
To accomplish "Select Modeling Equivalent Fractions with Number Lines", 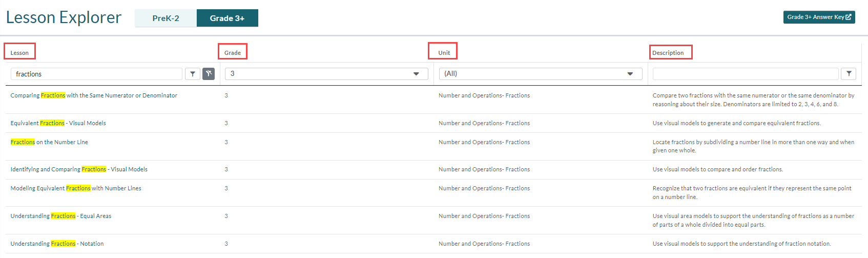I will pos(76,188).
